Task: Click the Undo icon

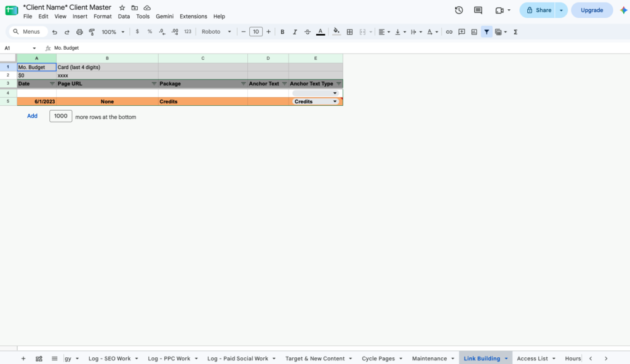Action: tap(55, 32)
